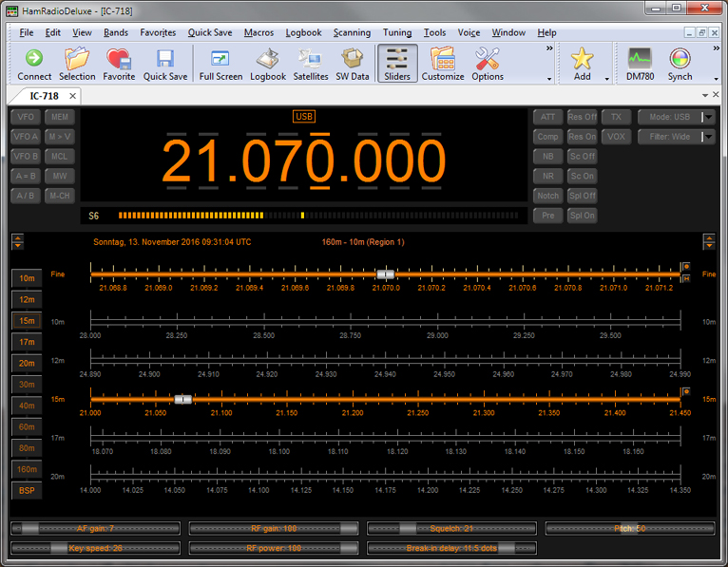728x567 pixels.
Task: Click the Quick Save floppy icon
Action: (164, 64)
